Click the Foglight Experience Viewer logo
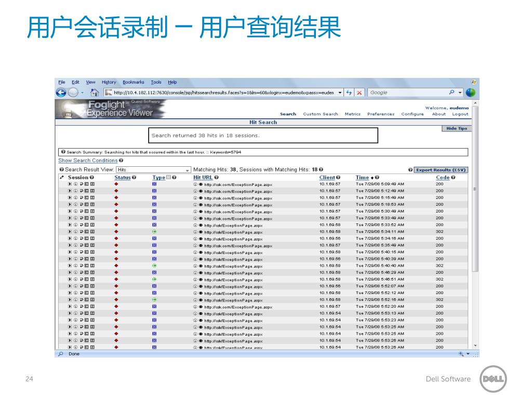Screen dimensions: 532x399 (111, 109)
